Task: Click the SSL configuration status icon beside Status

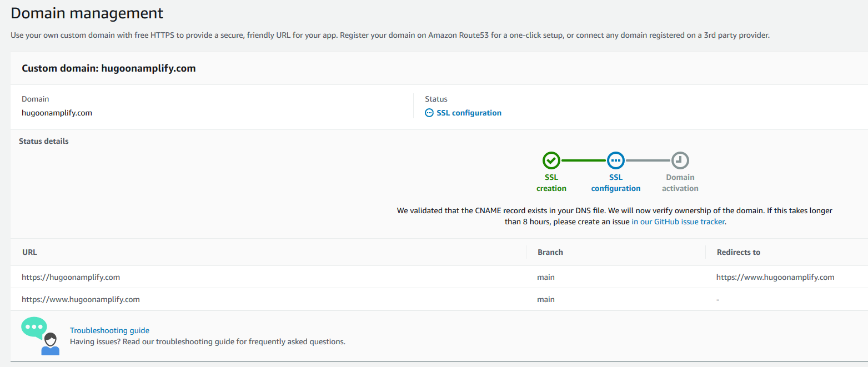Action: (x=429, y=113)
